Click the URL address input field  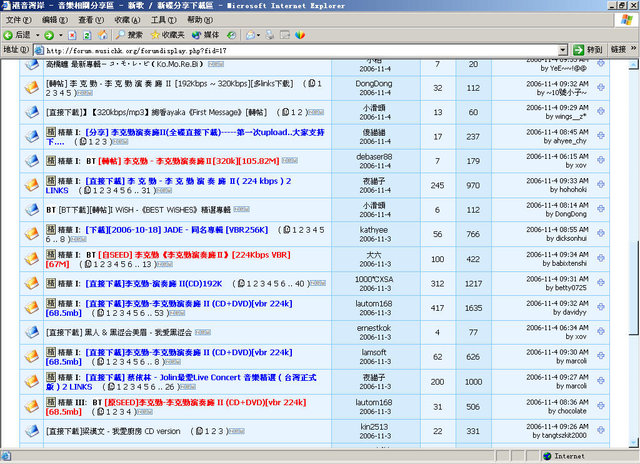[x=300, y=50]
